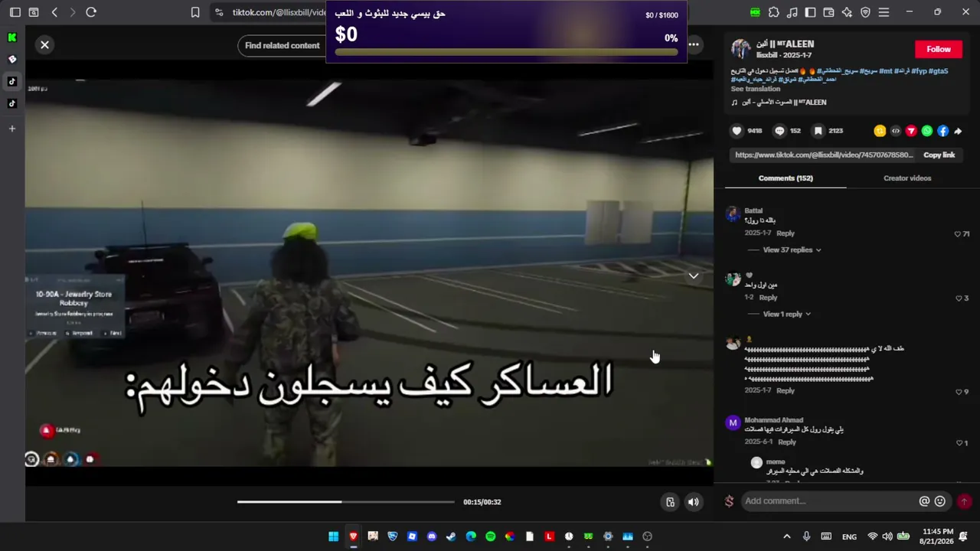
Task: Follow the ALEEN creator
Action: [939, 49]
